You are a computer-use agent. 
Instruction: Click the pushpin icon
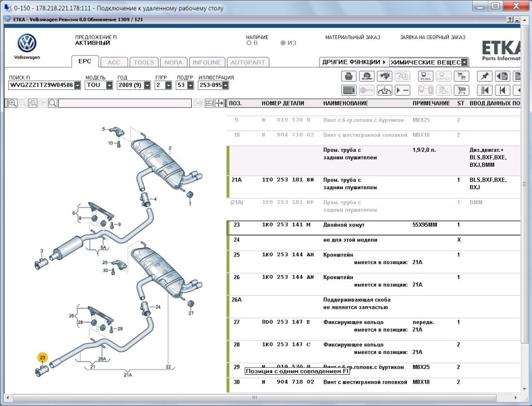click(x=485, y=76)
